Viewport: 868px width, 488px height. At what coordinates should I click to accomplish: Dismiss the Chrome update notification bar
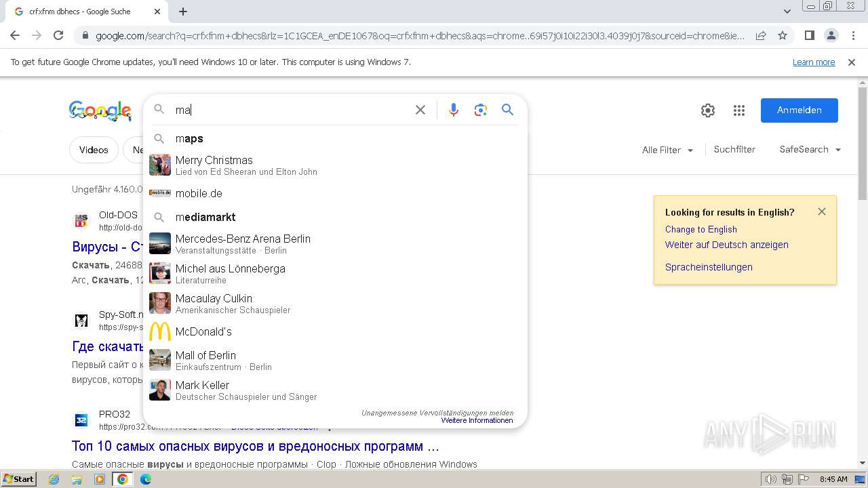852,62
